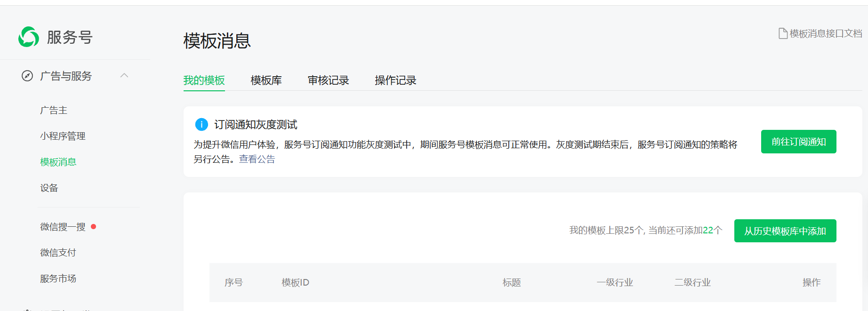Select 模板消息 in the sidebar
Screen dimensions: 868x311
(58, 162)
